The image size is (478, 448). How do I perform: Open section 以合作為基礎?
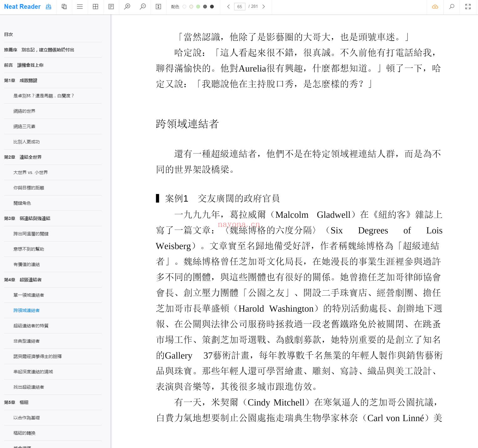point(27,418)
